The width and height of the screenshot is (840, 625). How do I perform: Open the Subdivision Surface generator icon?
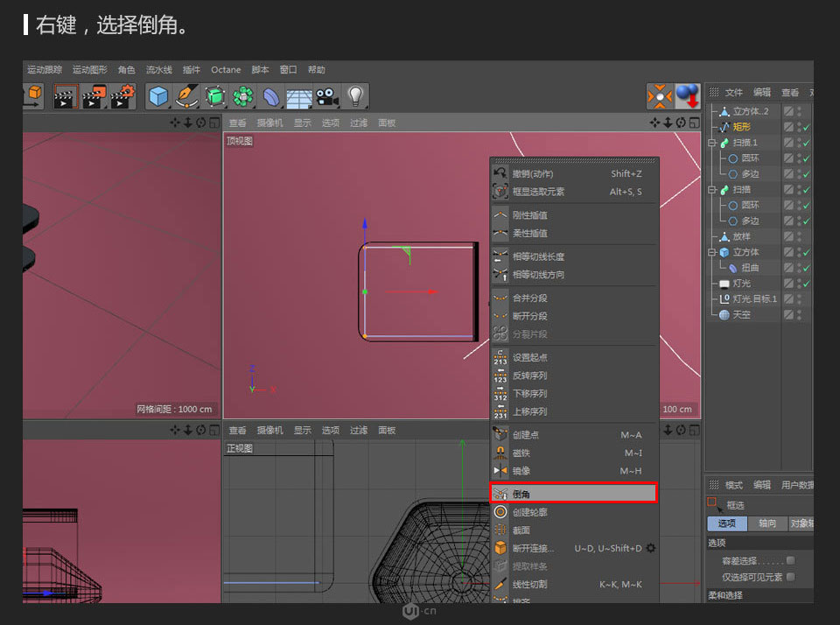coord(214,96)
